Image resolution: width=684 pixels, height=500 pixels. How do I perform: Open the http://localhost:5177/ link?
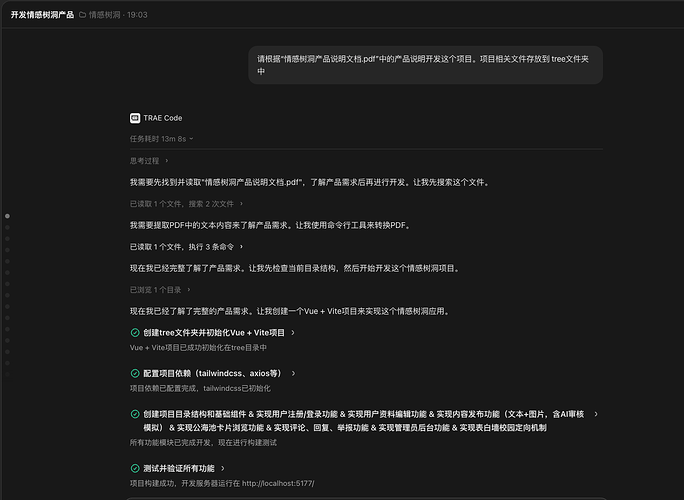pos(278,483)
